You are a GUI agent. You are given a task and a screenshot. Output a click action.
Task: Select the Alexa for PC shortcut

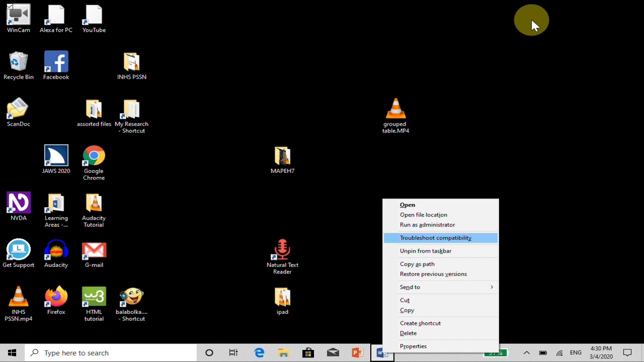pos(56,19)
